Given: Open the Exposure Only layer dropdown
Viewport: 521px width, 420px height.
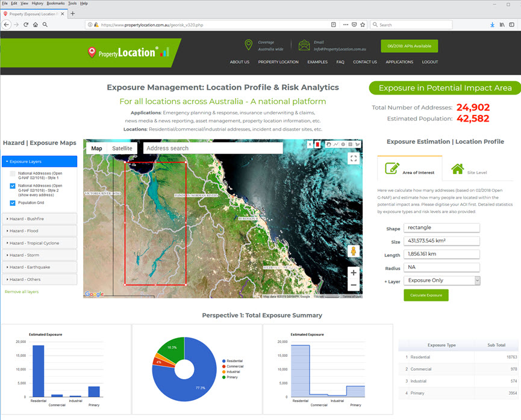Looking at the screenshot, I should (443, 280).
